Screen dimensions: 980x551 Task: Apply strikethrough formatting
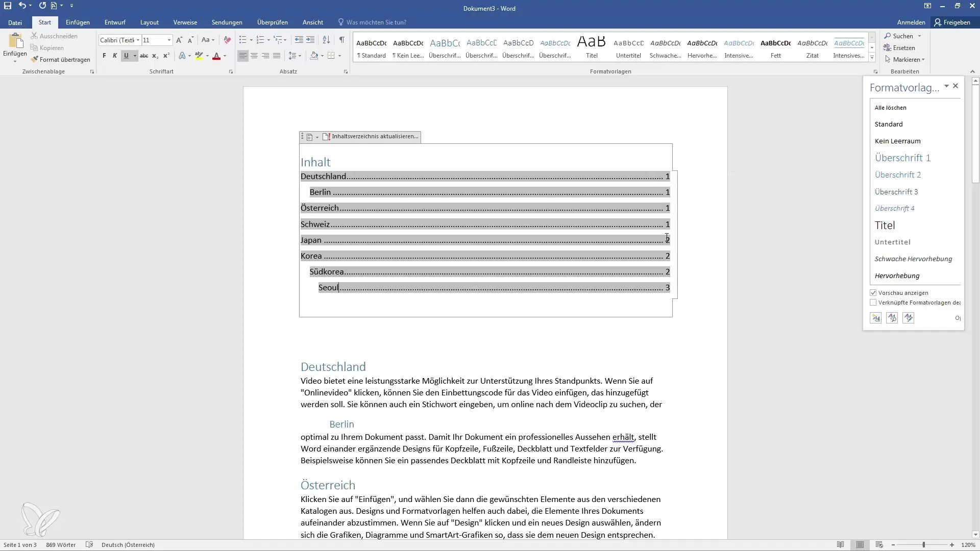(x=144, y=56)
